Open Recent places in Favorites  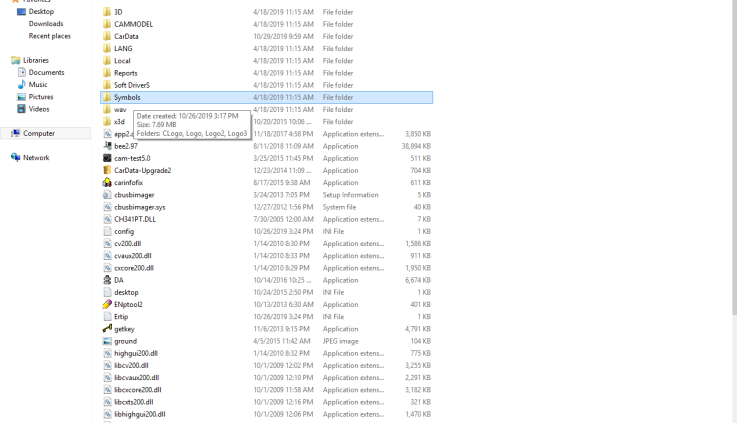coord(49,36)
